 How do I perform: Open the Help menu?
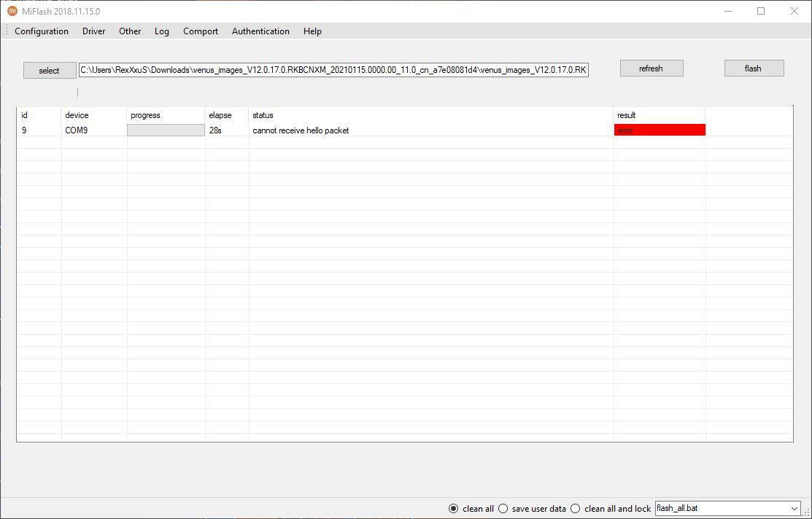click(x=312, y=31)
